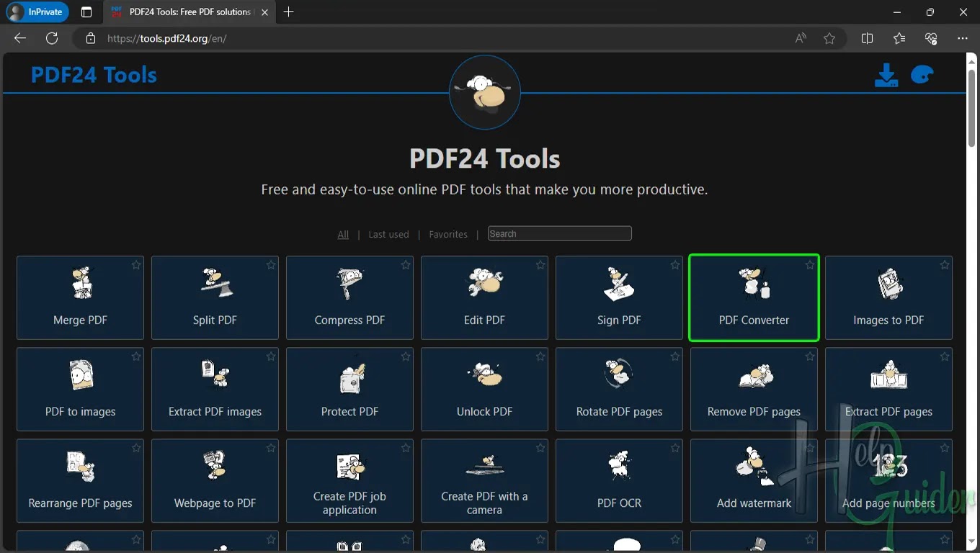Toggle Read aloud in address bar
980x553 pixels.
coord(801,38)
